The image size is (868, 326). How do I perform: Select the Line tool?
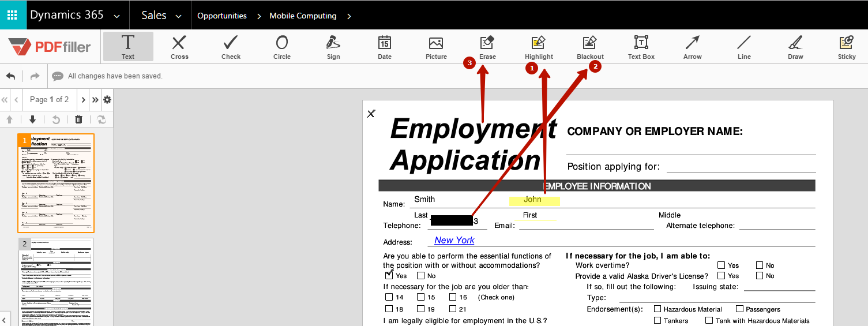744,46
